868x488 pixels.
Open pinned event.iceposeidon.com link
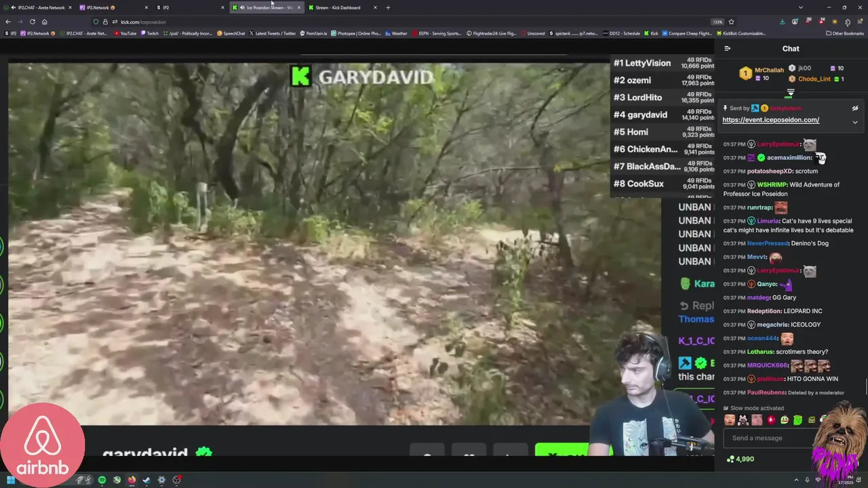coord(770,120)
